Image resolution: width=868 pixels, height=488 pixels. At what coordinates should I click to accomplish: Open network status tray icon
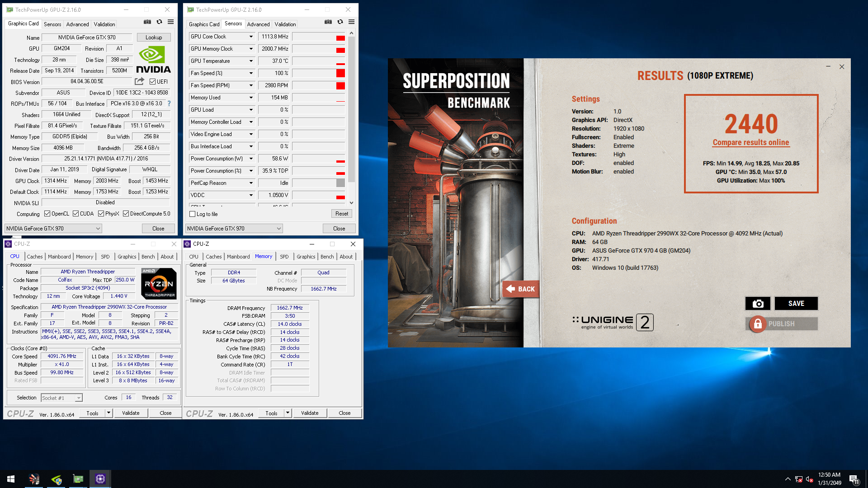click(799, 479)
